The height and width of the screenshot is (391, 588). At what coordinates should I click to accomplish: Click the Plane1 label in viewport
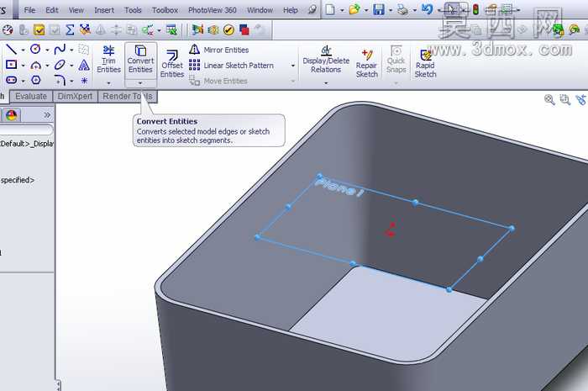click(339, 188)
